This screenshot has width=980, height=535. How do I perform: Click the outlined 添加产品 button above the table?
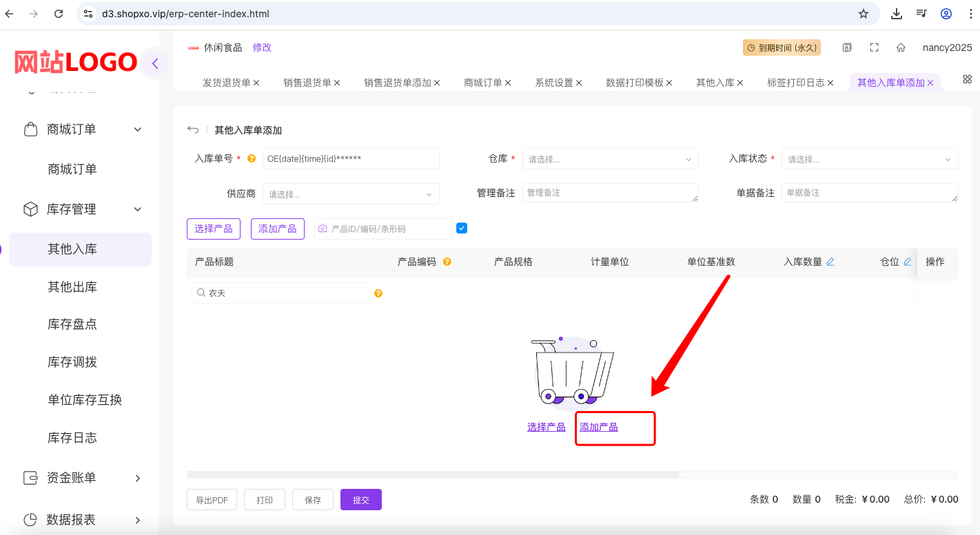pos(278,229)
